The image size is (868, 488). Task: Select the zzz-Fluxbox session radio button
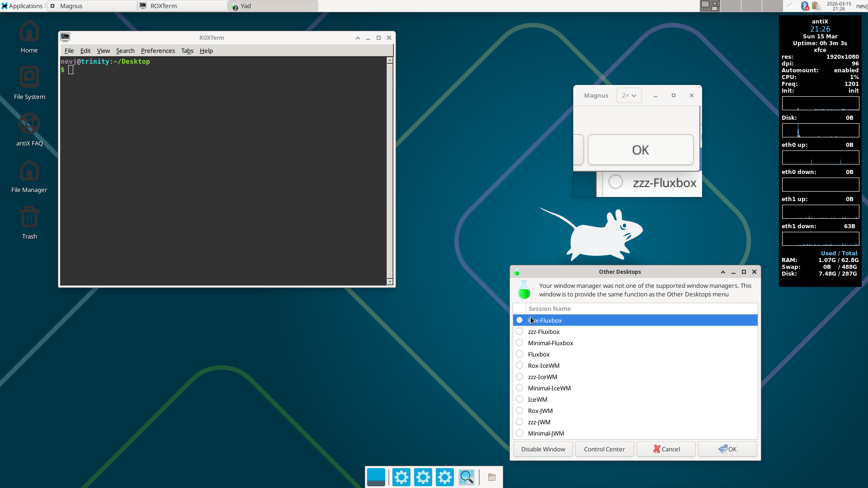tap(519, 332)
